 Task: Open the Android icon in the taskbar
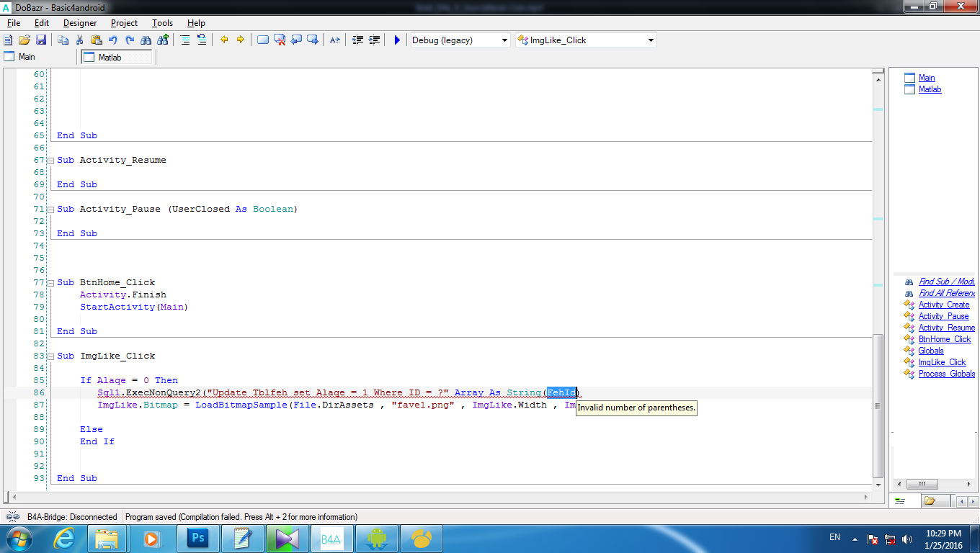376,538
